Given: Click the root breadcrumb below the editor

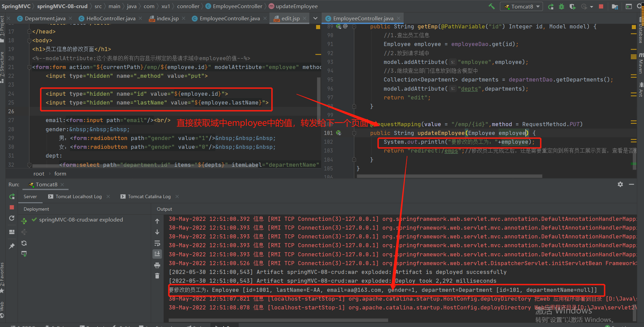Looking at the screenshot, I should (x=39, y=173).
